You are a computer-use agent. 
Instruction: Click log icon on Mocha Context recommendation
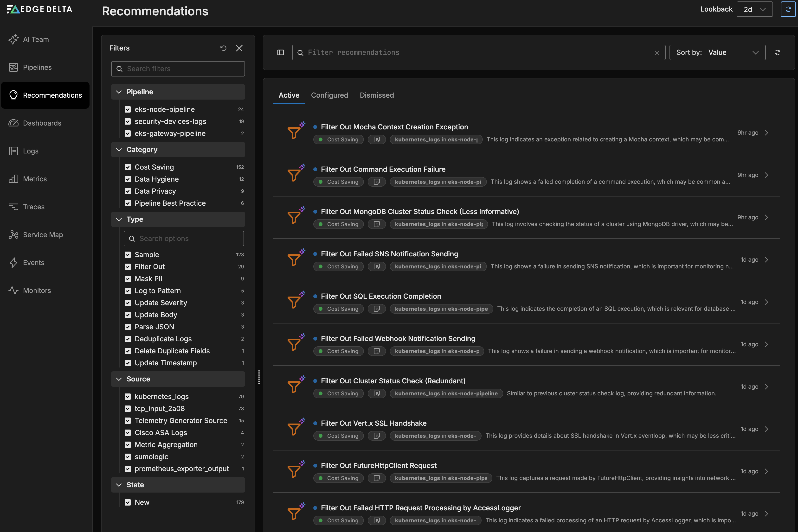pyautogui.click(x=376, y=139)
